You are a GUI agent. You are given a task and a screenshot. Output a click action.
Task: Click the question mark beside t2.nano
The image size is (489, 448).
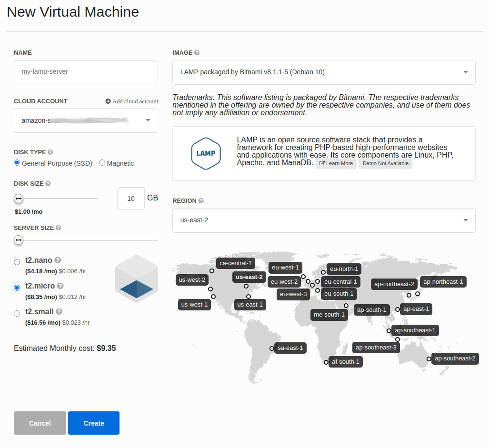click(58, 260)
